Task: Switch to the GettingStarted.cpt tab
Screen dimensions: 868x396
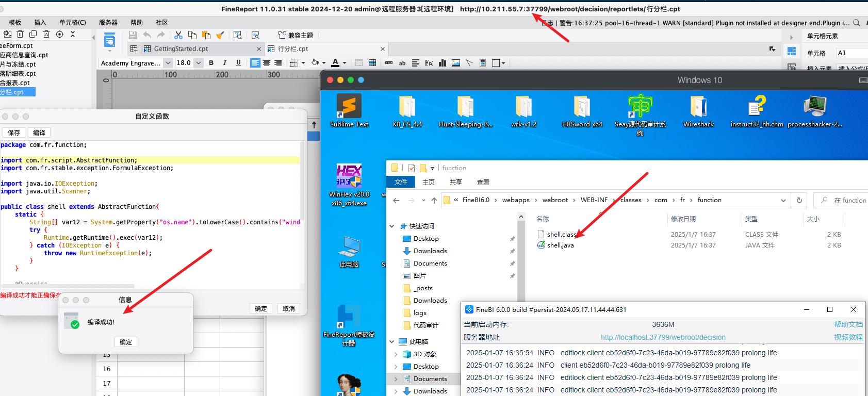Action: click(181, 49)
